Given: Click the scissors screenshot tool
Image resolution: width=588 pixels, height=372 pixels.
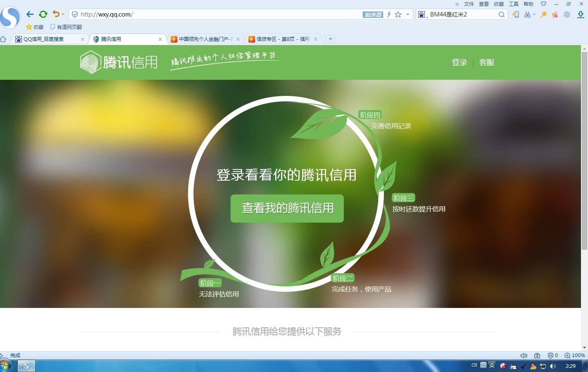Looking at the screenshot, I should [527, 14].
